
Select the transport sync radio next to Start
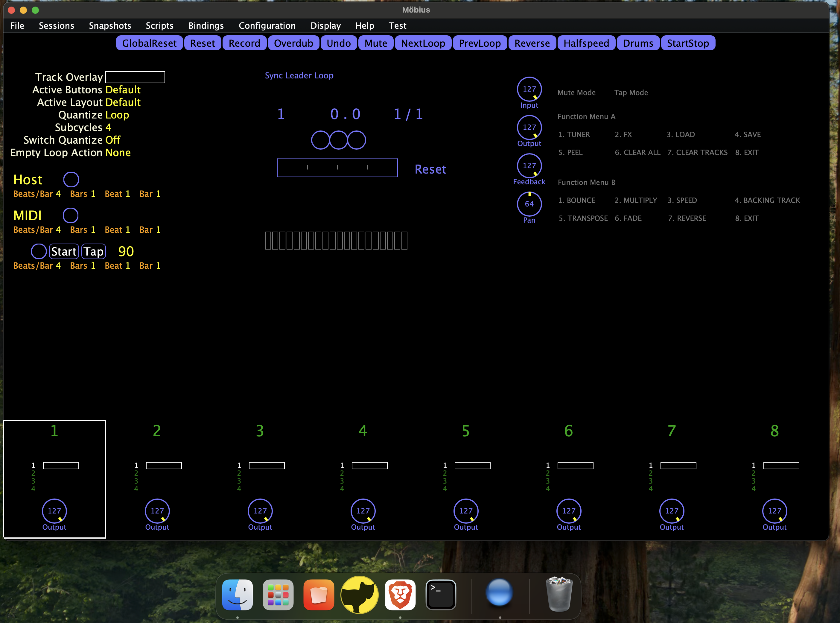[39, 251]
